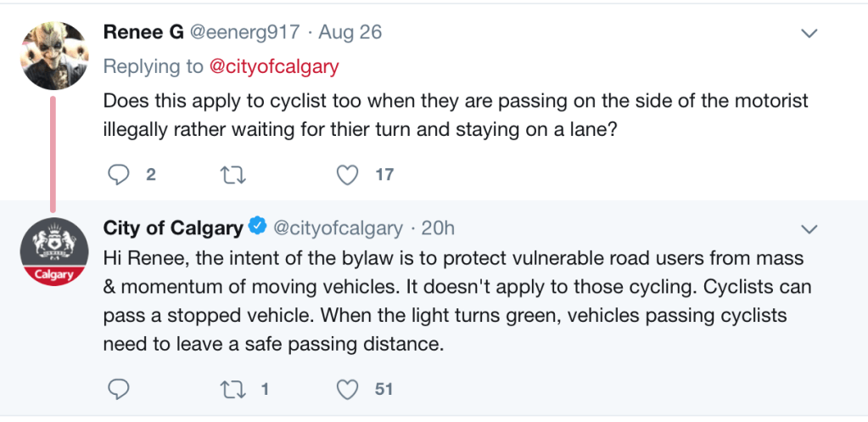Click the 51 likes count
The height and width of the screenshot is (422, 868).
[384, 390]
